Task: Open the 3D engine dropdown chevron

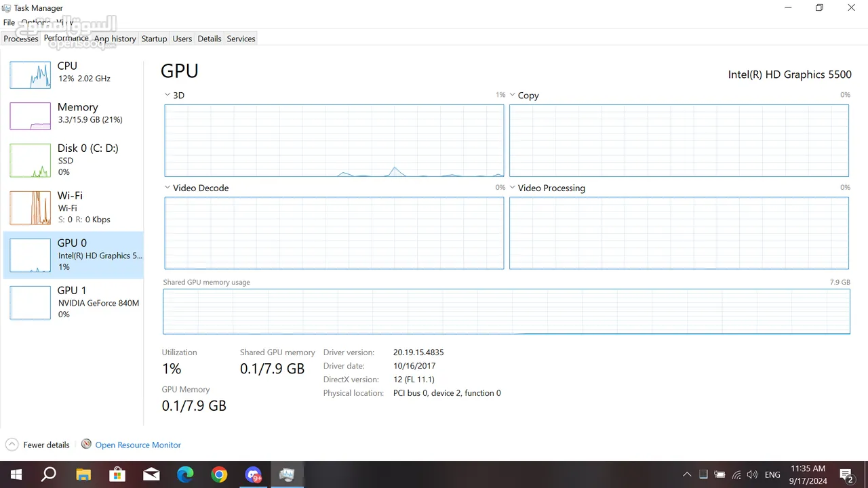Action: coord(167,96)
